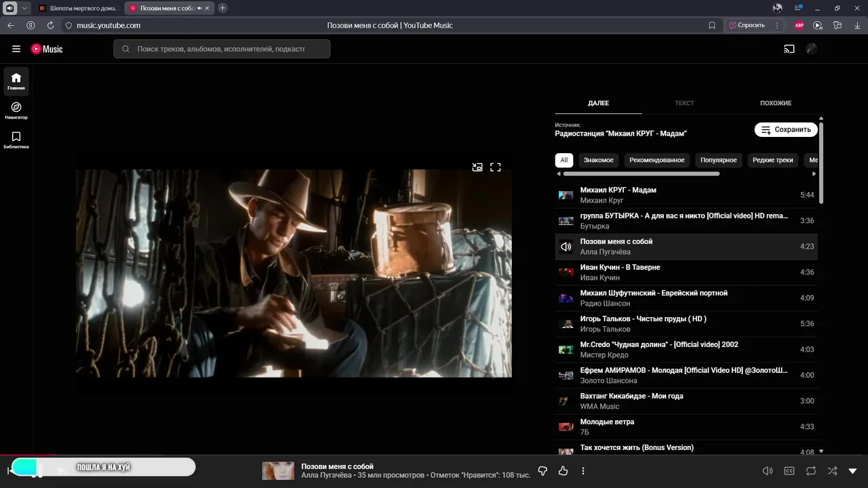Image resolution: width=868 pixels, height=488 pixels.
Task: Save the queue with Сохранить button
Action: 786,129
